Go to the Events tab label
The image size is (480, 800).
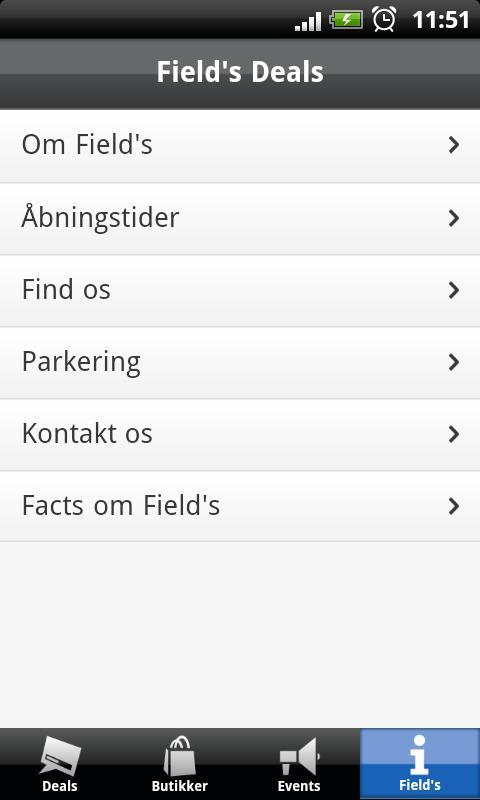299,786
